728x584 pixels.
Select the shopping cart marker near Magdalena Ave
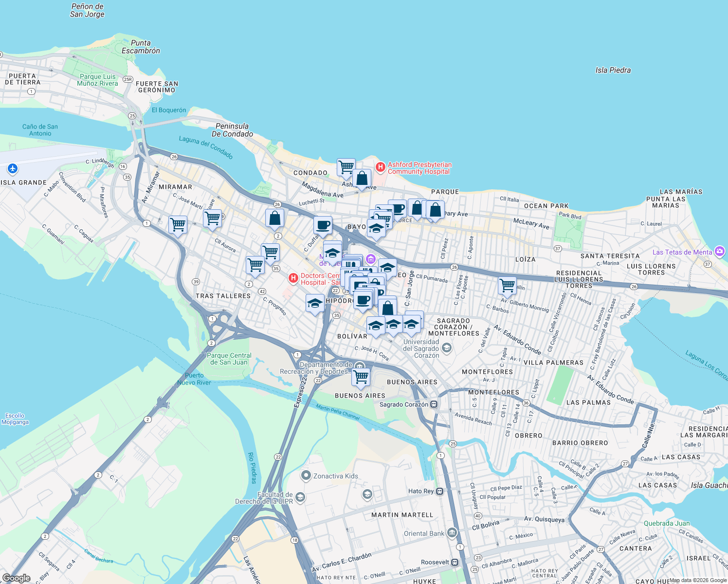click(x=346, y=167)
